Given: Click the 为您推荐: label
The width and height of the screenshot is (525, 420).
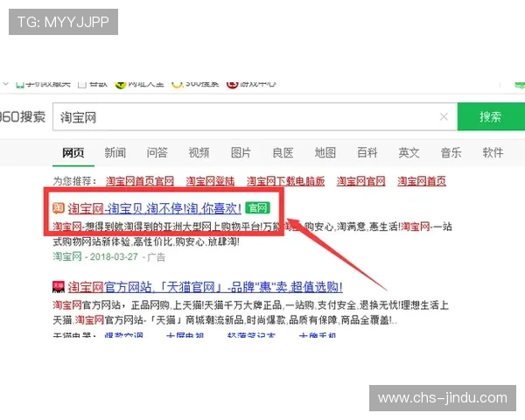Looking at the screenshot, I should pos(74,181).
